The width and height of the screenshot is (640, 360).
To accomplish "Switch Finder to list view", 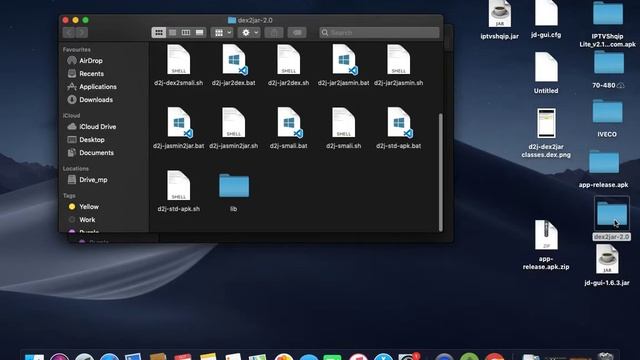I will (173, 32).
